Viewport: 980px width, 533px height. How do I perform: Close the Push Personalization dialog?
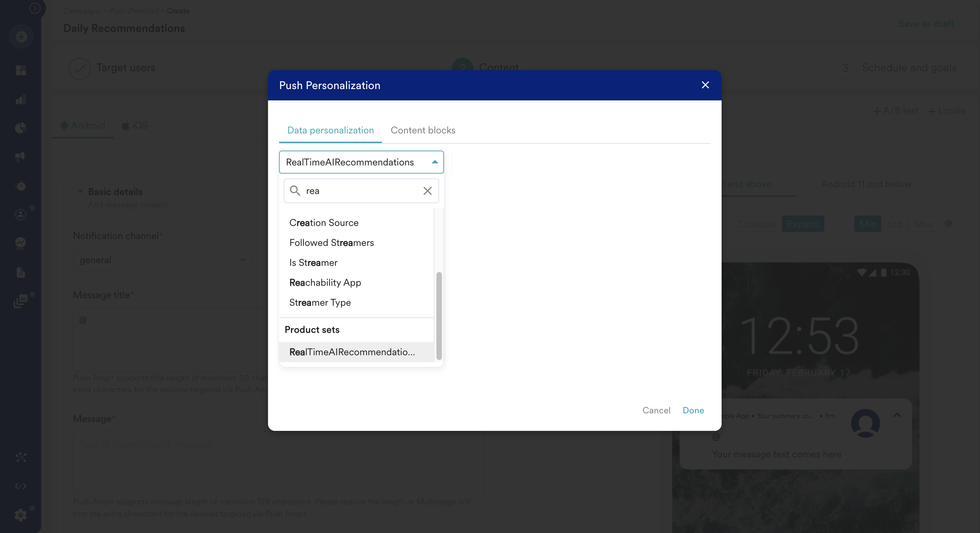coord(705,85)
